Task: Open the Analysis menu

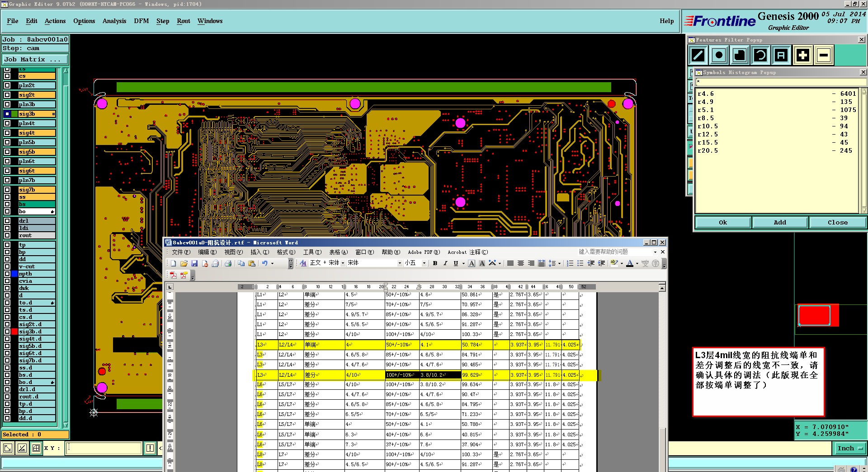Action: (x=114, y=21)
